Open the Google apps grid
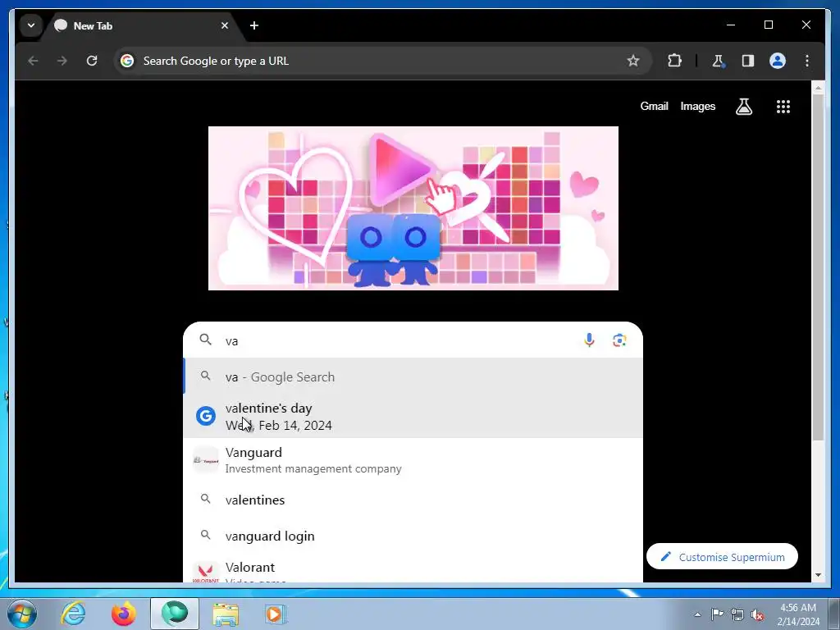Viewport: 840px width, 630px height. 783,107
